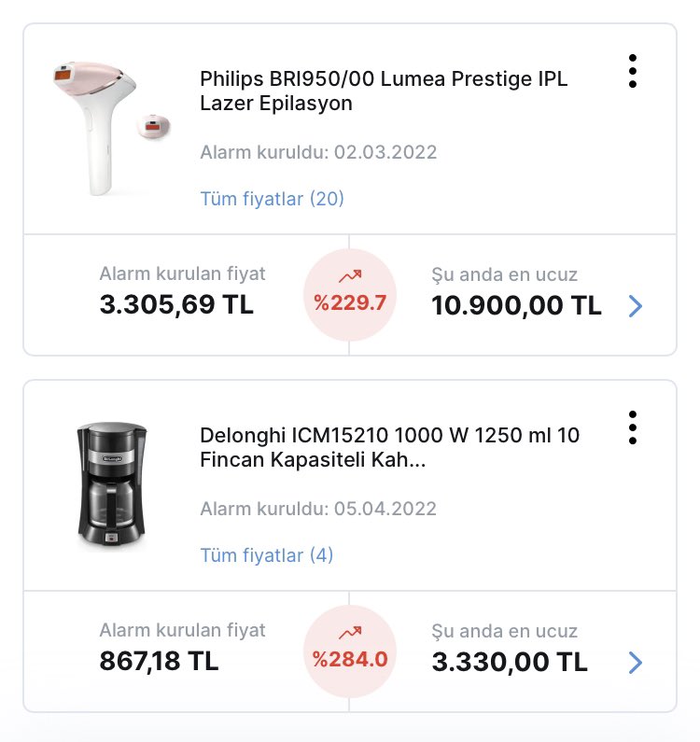Click rising trend arrow icon above %229.7
This screenshot has width=700, height=742.
tap(350, 276)
